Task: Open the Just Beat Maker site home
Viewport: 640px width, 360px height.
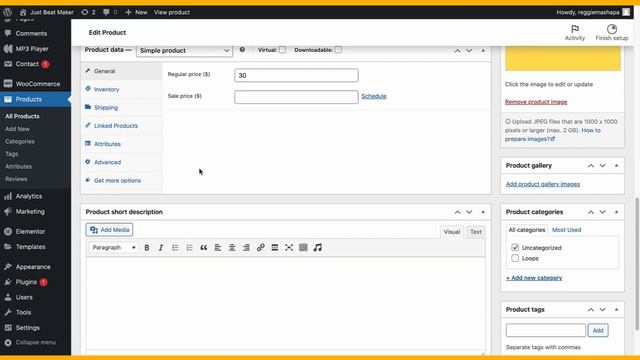Action: (47, 12)
